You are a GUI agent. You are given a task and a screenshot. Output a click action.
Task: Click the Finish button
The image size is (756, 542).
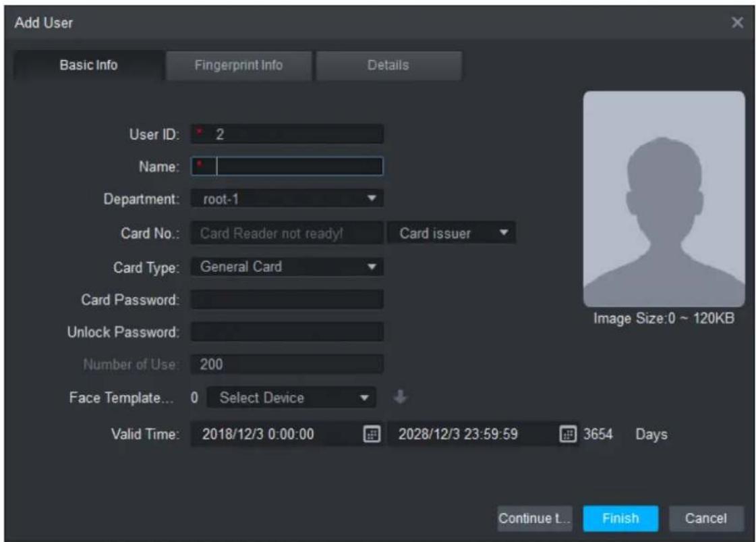tap(620, 518)
